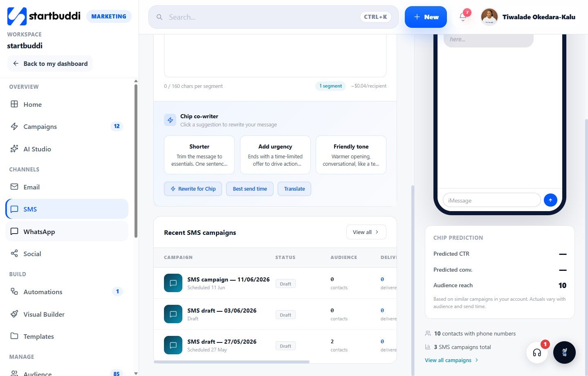Click the Audience reach value 10
The height and width of the screenshot is (376, 588).
coord(562,285)
